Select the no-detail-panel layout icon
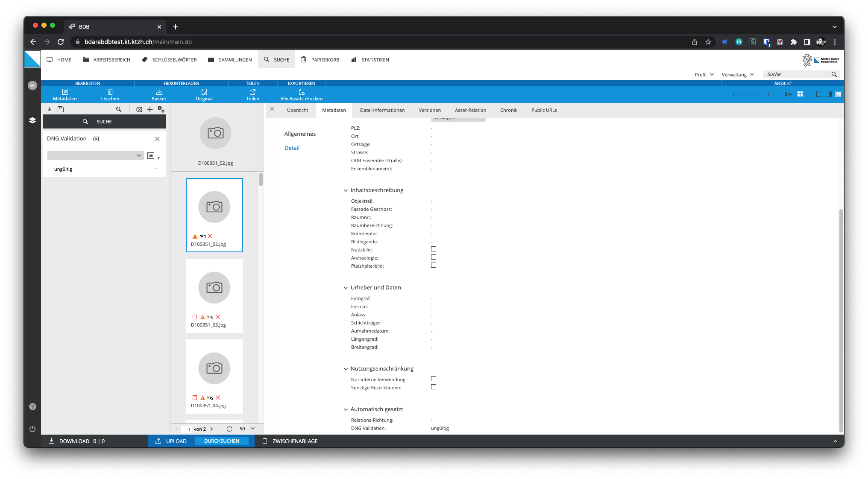This screenshot has height=479, width=868. click(x=819, y=94)
